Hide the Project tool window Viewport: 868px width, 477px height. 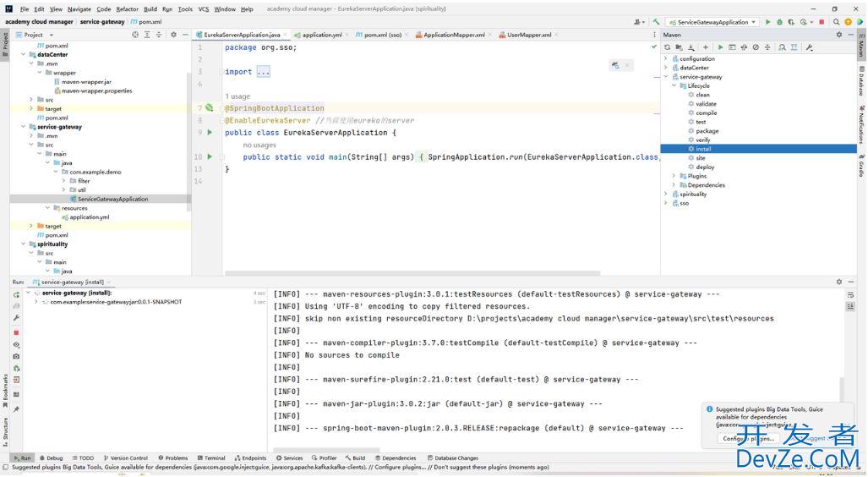pyautogui.click(x=185, y=35)
